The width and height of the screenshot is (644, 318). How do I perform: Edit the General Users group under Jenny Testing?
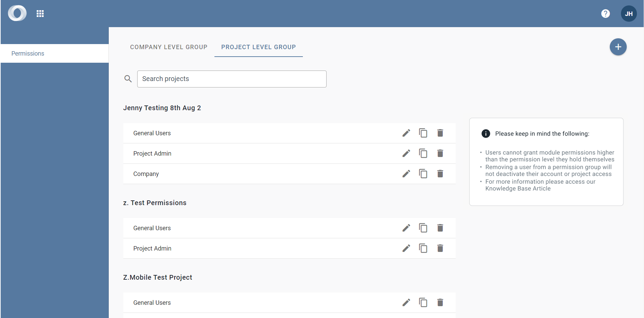click(406, 133)
